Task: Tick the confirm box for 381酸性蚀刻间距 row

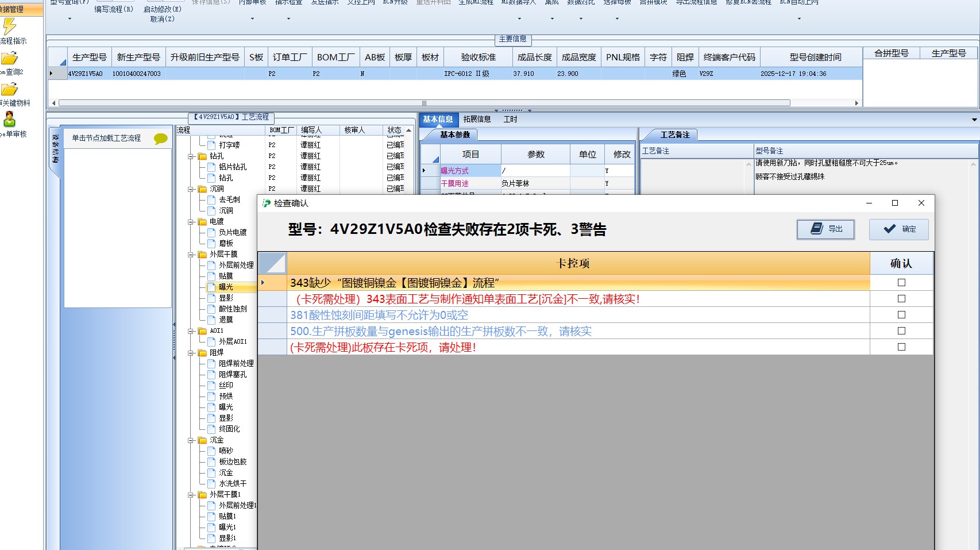Action: pyautogui.click(x=901, y=315)
